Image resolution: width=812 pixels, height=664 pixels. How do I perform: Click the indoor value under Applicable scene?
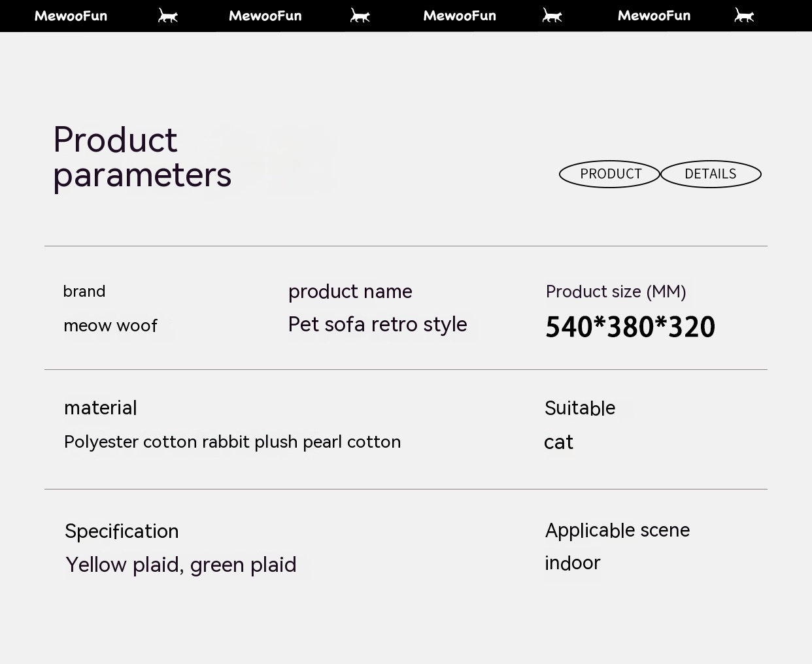coord(573,563)
